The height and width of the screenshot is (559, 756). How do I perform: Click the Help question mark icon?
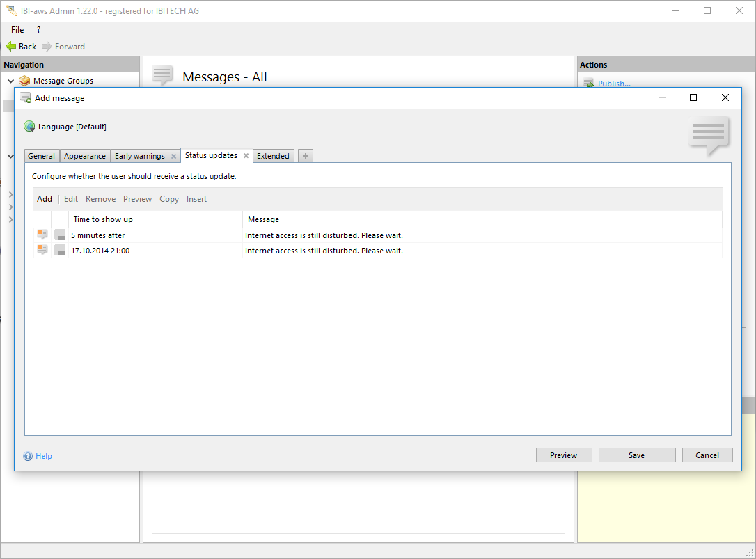(x=28, y=456)
